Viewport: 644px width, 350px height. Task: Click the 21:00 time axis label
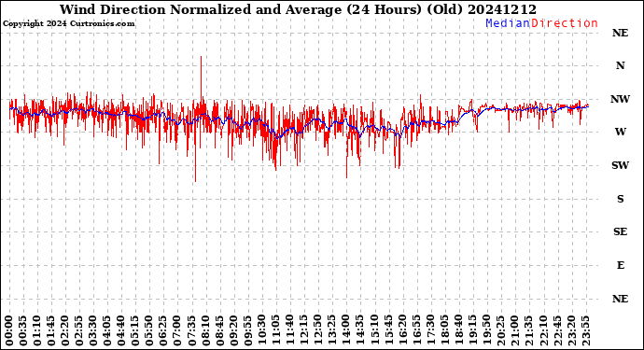pyautogui.click(x=514, y=331)
